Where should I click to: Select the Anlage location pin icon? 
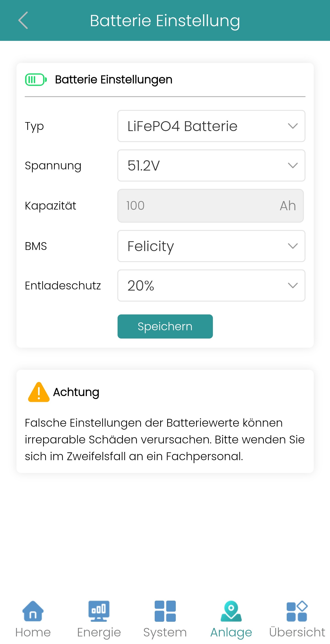(231, 611)
